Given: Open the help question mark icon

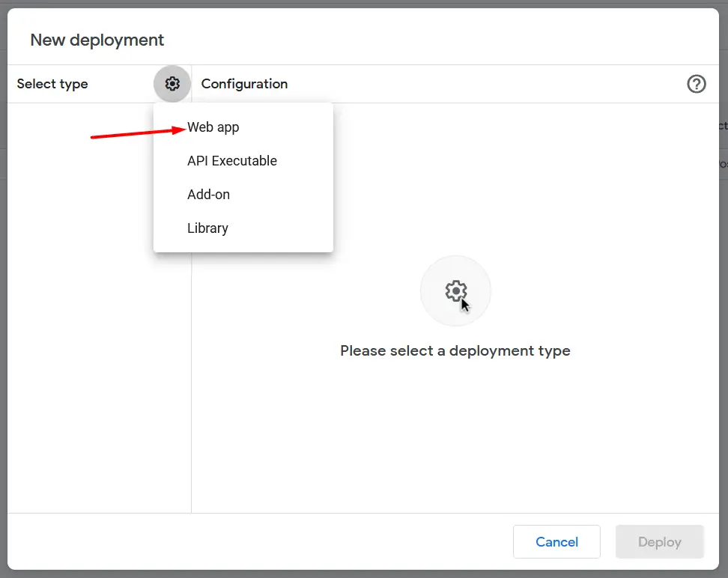Looking at the screenshot, I should [697, 84].
